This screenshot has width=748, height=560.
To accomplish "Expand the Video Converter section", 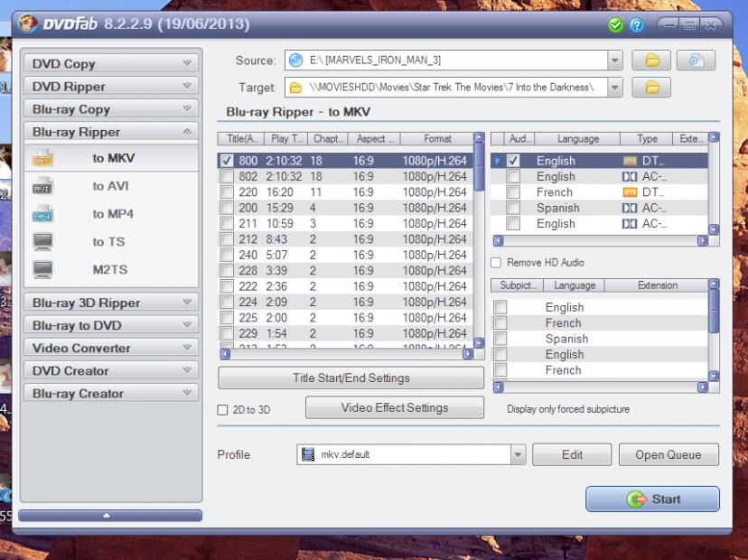I will pyautogui.click(x=111, y=348).
